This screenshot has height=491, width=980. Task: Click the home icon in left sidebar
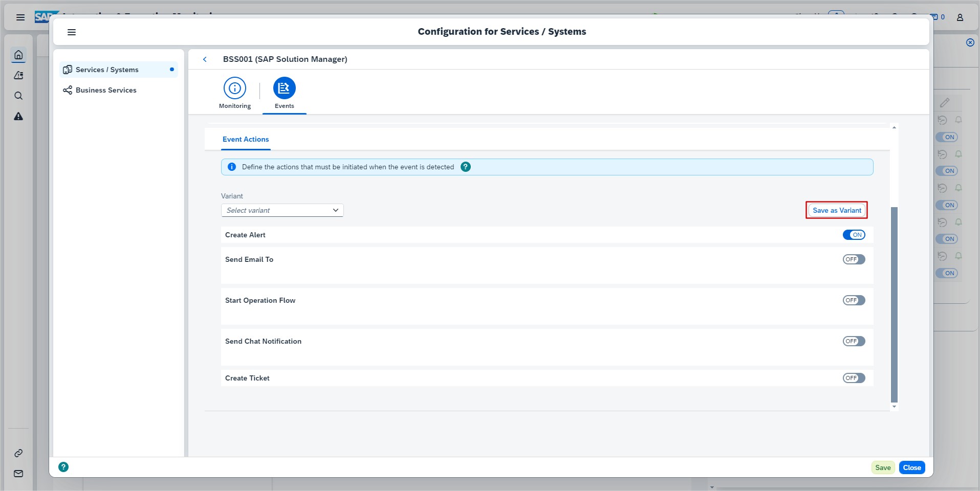click(x=18, y=55)
